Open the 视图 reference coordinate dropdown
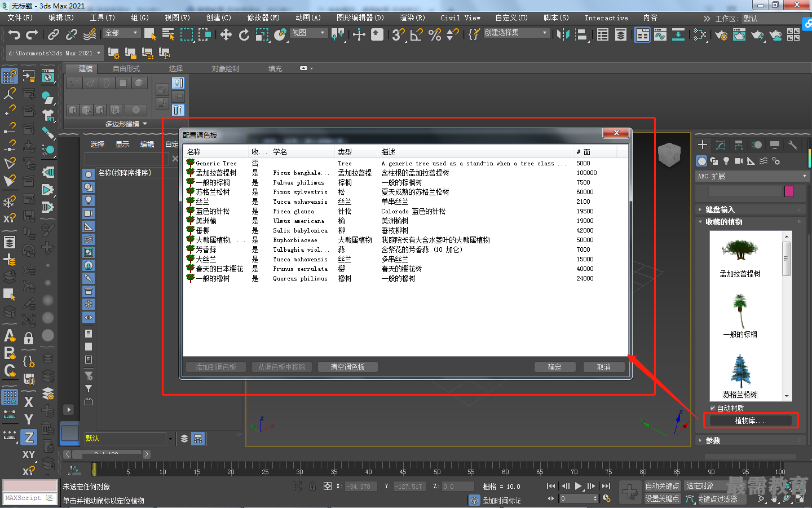The image size is (812, 508). [x=308, y=33]
